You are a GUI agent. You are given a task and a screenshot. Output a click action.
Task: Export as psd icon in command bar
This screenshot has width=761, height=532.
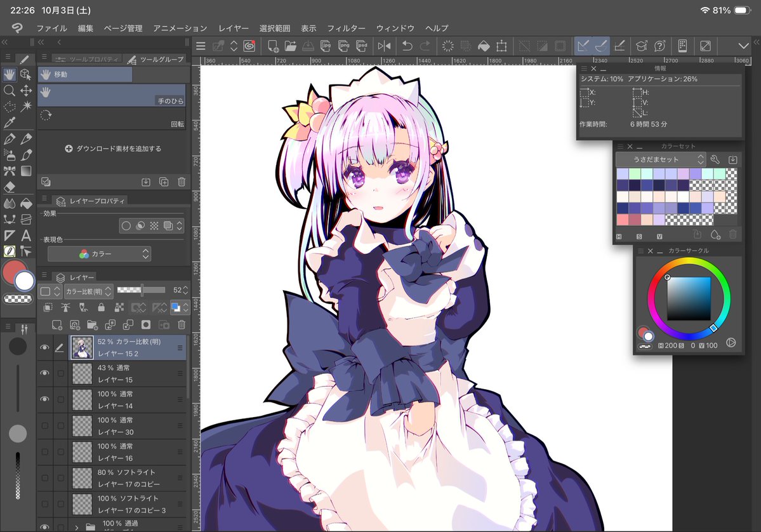pyautogui.click(x=362, y=46)
